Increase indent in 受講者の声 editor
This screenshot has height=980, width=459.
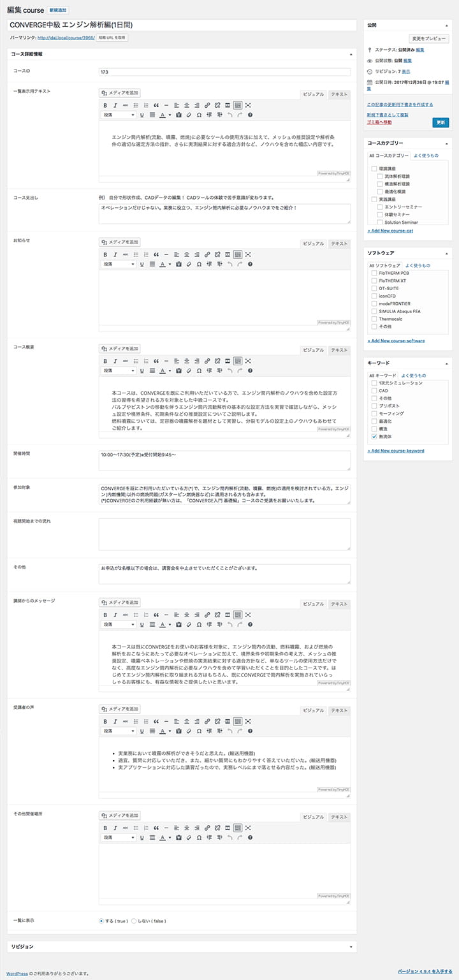click(x=219, y=731)
